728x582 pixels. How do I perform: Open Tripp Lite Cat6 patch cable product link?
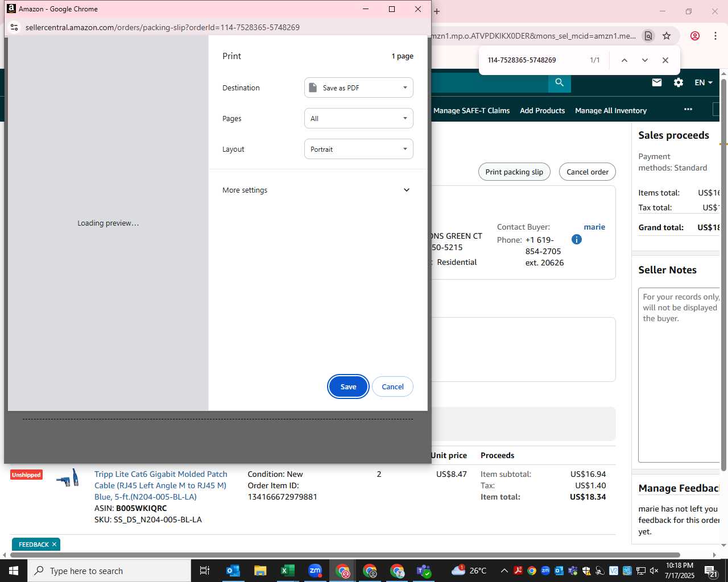[x=161, y=485]
